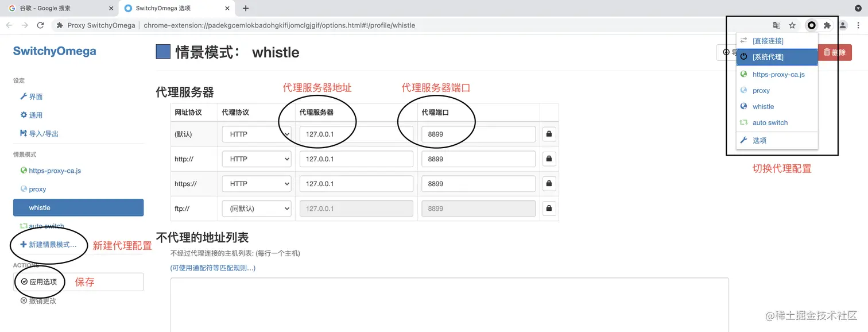Screen dimensions: 868x332
Task: Open 代理协议 dropdown in http:// row
Action: tap(257, 159)
